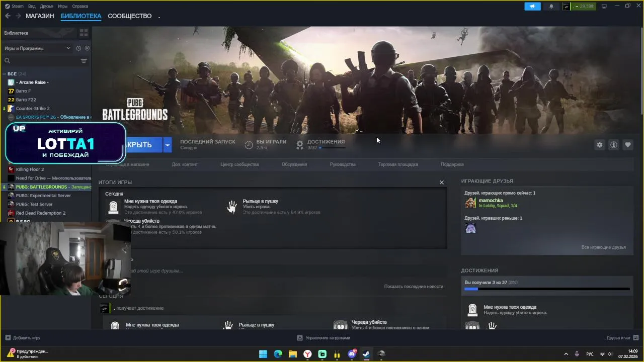Open previously played friend avatar

[470, 228]
